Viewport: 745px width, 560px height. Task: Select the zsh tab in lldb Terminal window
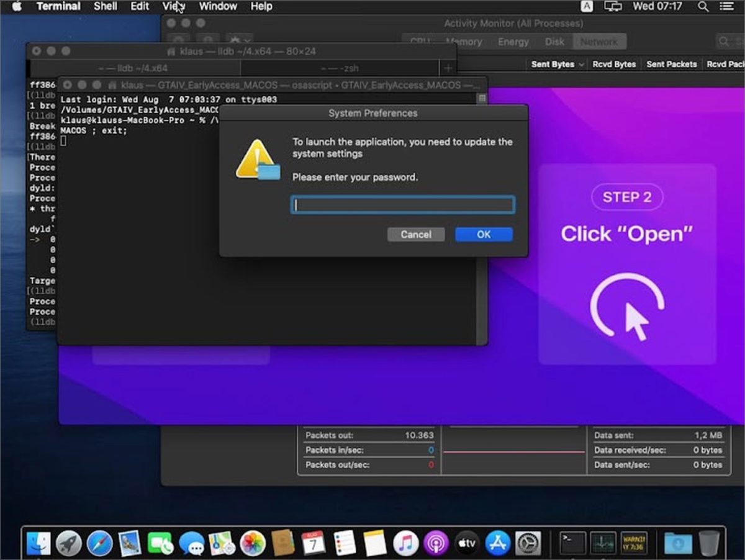click(x=340, y=68)
